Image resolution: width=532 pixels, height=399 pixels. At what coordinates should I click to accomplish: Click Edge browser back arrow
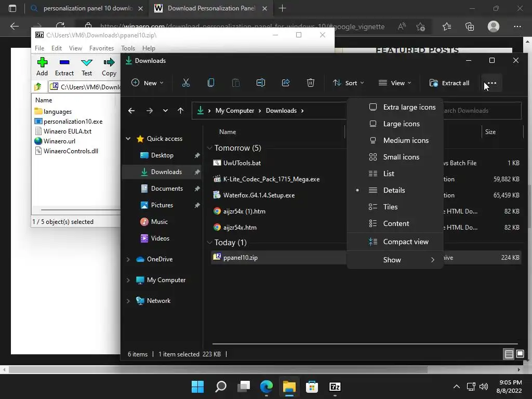[15, 26]
